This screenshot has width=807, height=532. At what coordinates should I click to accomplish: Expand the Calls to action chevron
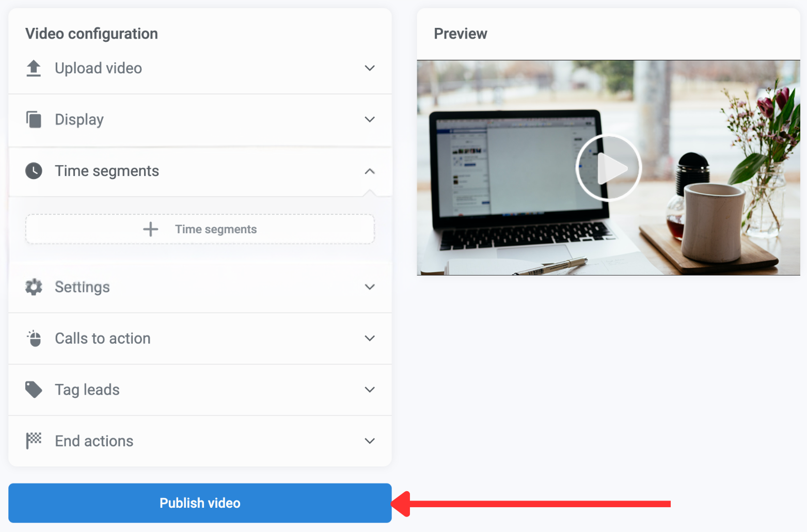pyautogui.click(x=370, y=338)
